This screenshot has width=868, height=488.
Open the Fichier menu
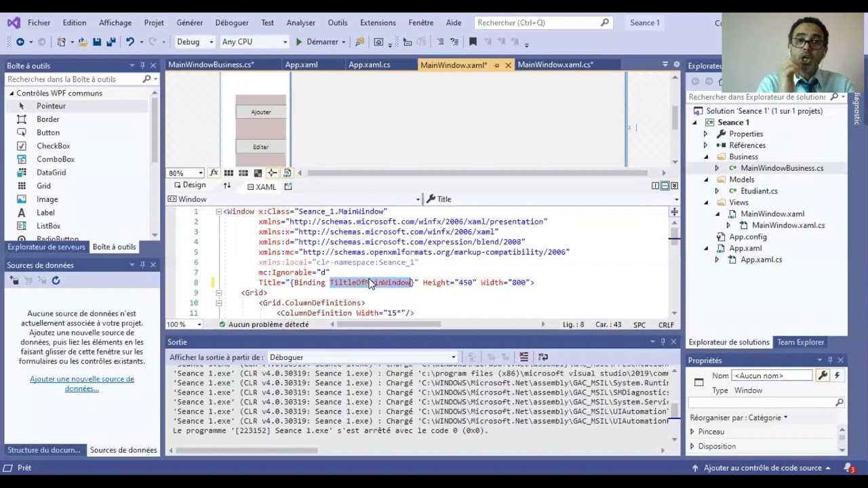(x=39, y=22)
